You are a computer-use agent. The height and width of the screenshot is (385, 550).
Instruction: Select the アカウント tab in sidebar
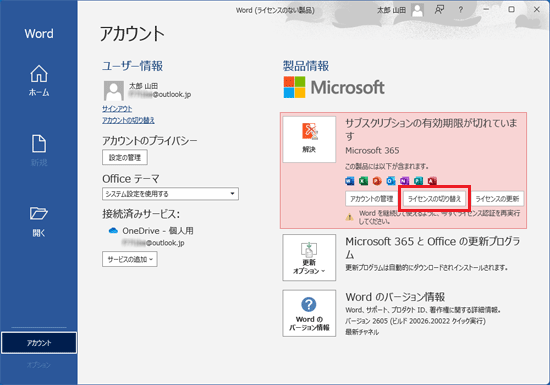coord(39,343)
